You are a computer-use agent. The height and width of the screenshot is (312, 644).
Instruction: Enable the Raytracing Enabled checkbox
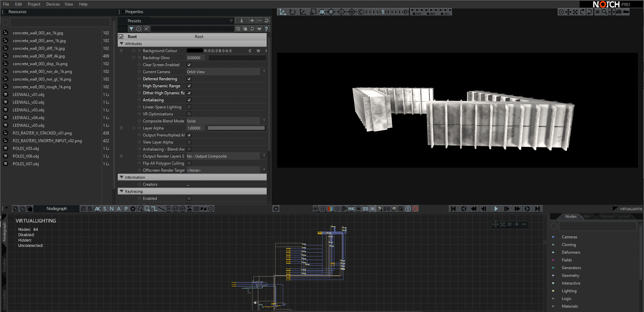189,198
